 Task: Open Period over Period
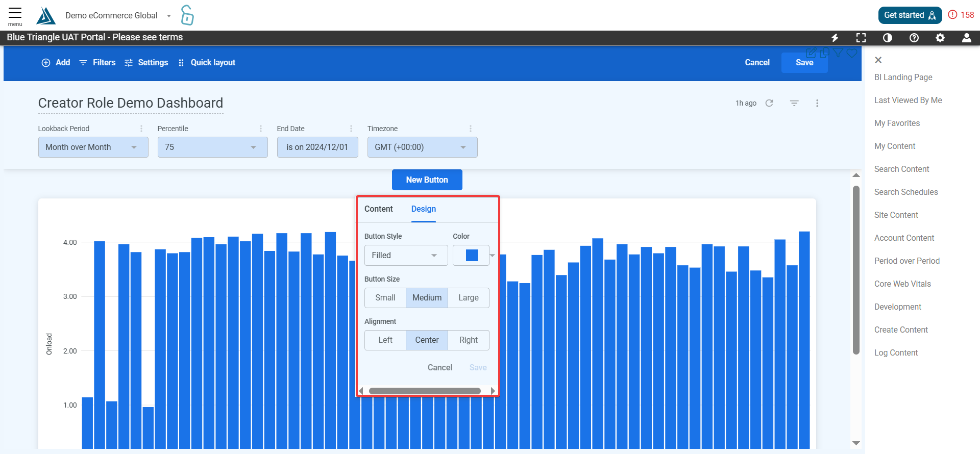coord(907,261)
